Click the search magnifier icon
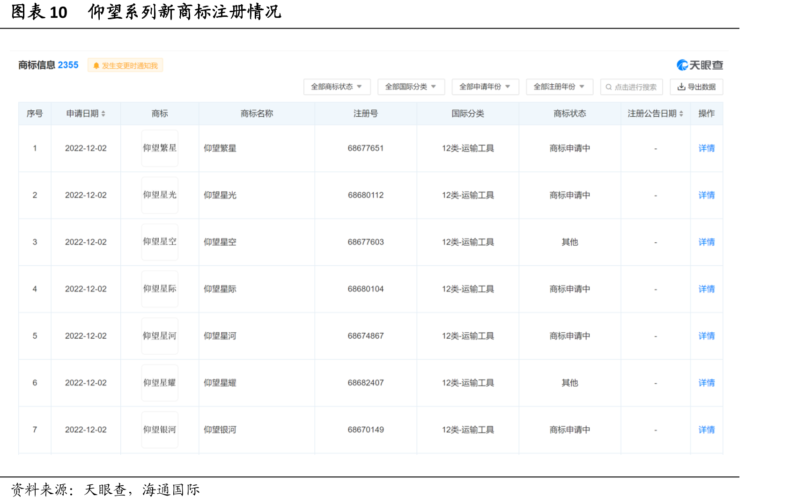Image resolution: width=812 pixels, height=504 pixels. pyautogui.click(x=608, y=87)
